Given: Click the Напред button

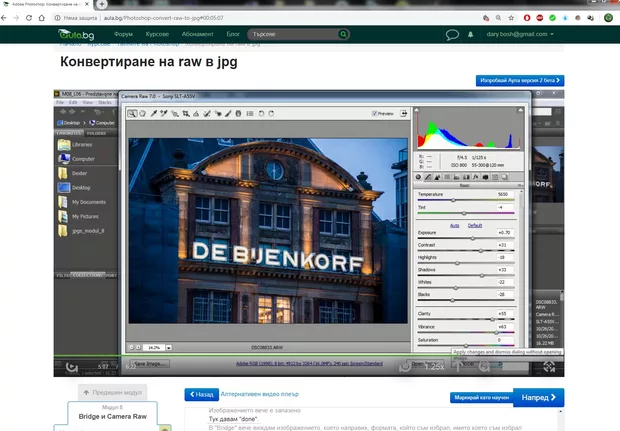Looking at the screenshot, I should tap(538, 397).
